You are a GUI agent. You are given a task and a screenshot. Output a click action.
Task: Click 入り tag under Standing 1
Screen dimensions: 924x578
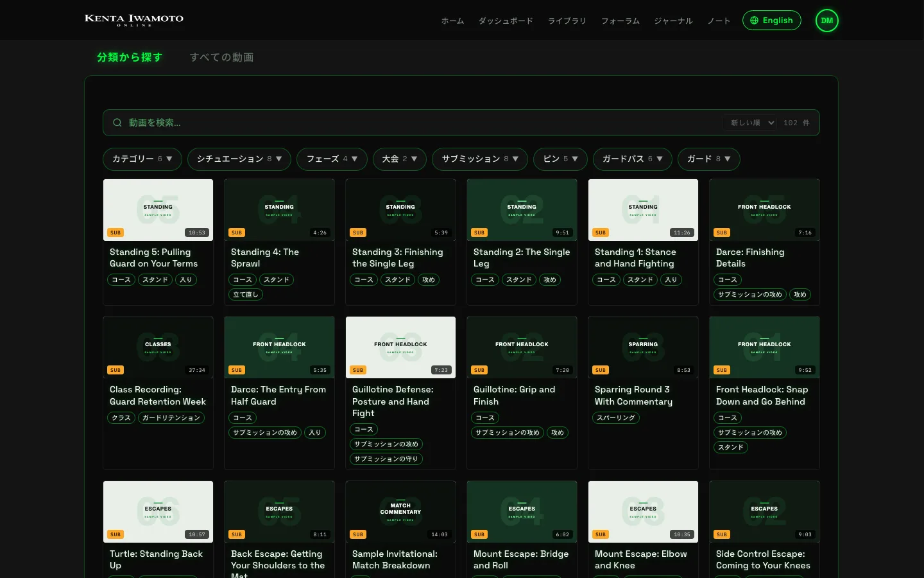(671, 280)
